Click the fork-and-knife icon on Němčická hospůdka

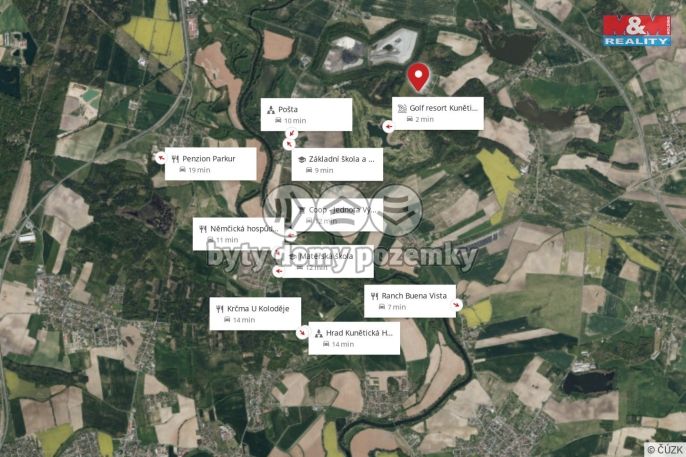203,229
